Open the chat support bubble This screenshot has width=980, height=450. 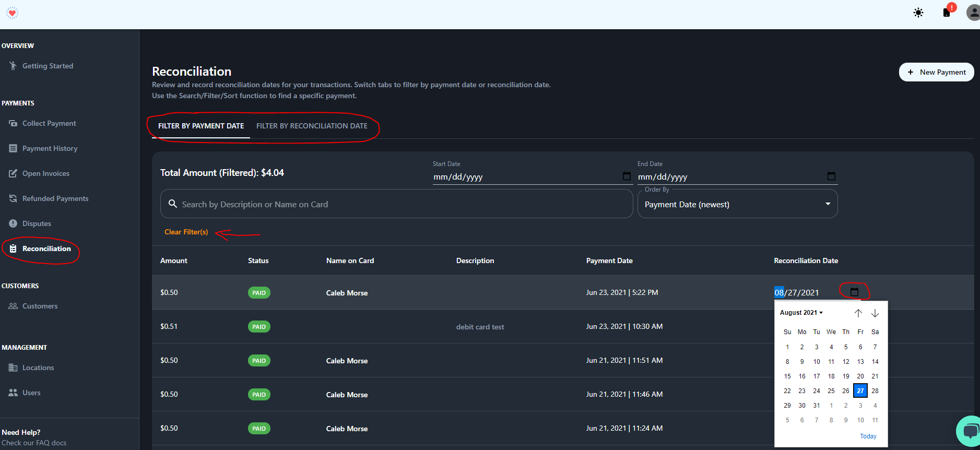click(x=970, y=431)
